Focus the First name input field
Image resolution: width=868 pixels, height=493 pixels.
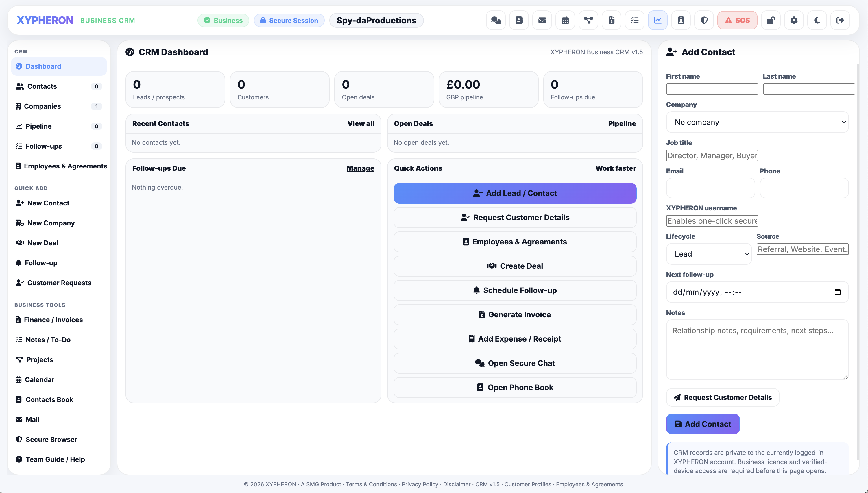click(712, 89)
